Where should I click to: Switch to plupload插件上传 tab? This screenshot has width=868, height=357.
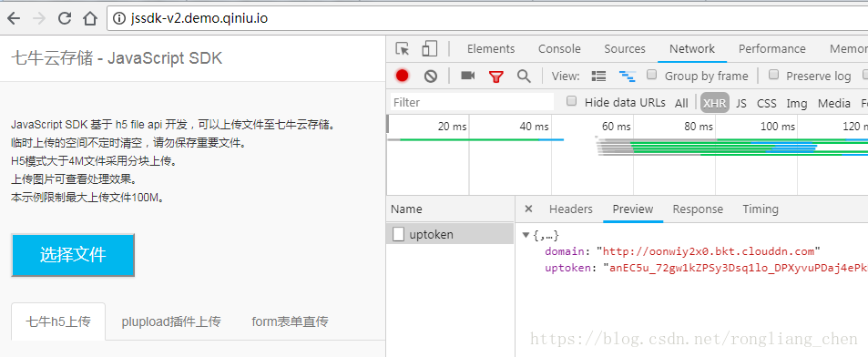tap(171, 321)
